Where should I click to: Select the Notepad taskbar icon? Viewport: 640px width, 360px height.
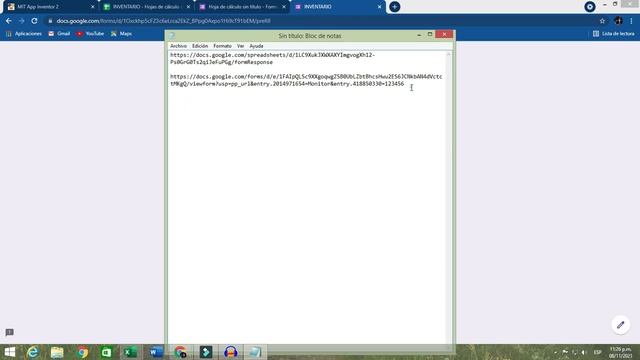256,352
